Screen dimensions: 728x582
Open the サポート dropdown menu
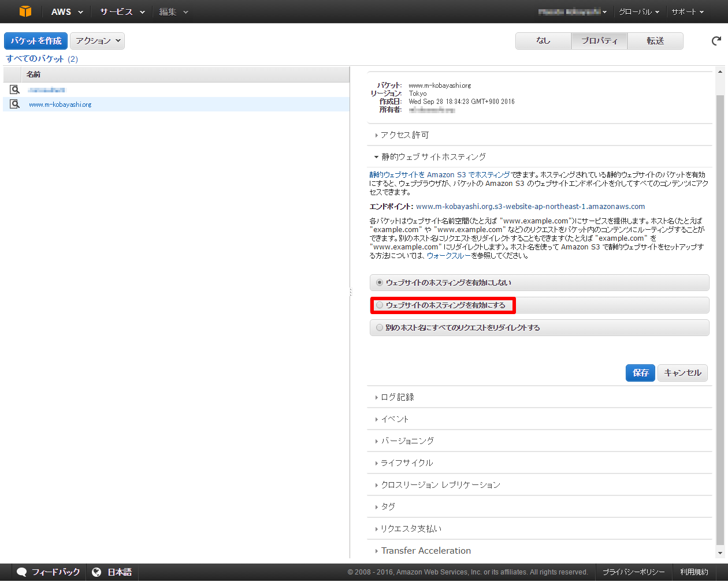tap(688, 12)
